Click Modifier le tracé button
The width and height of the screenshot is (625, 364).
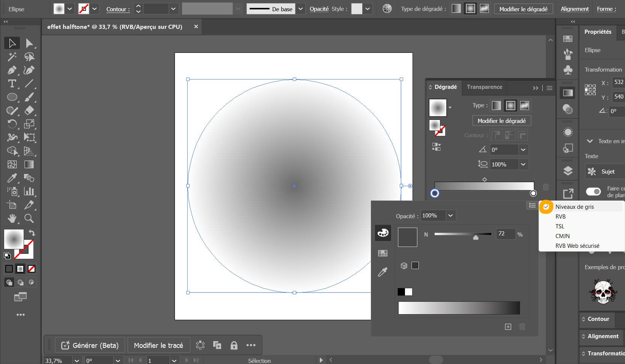(158, 345)
